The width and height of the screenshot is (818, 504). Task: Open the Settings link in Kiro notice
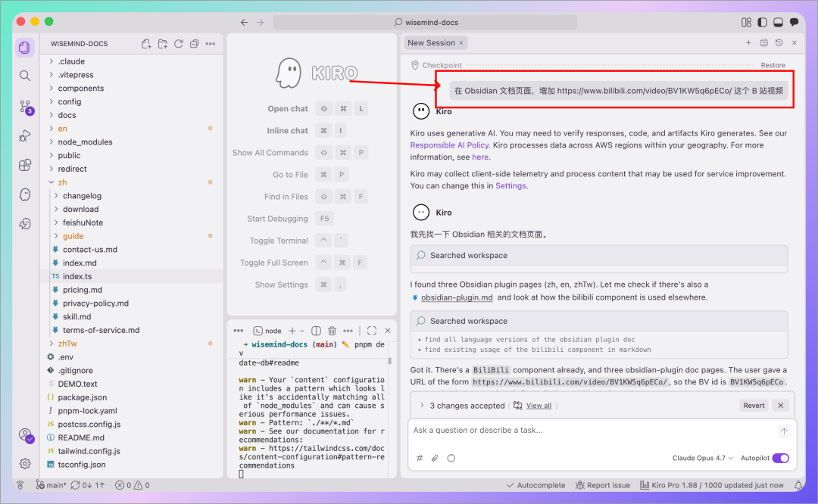tap(510, 186)
